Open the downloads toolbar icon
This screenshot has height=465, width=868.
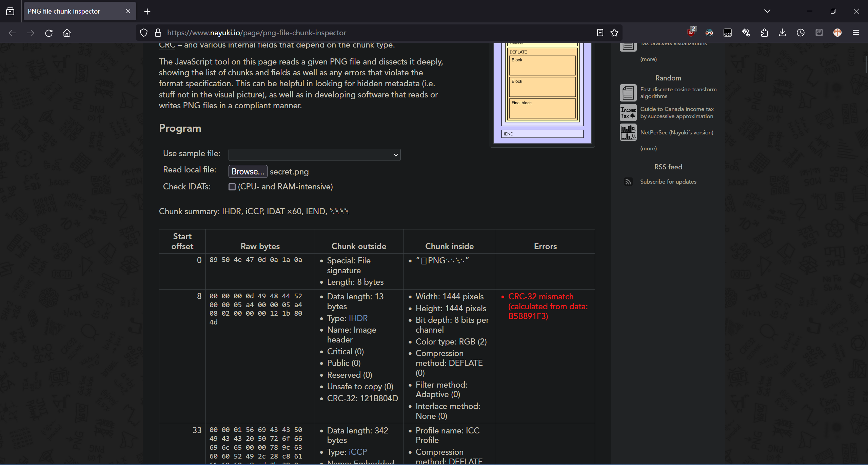point(782,33)
